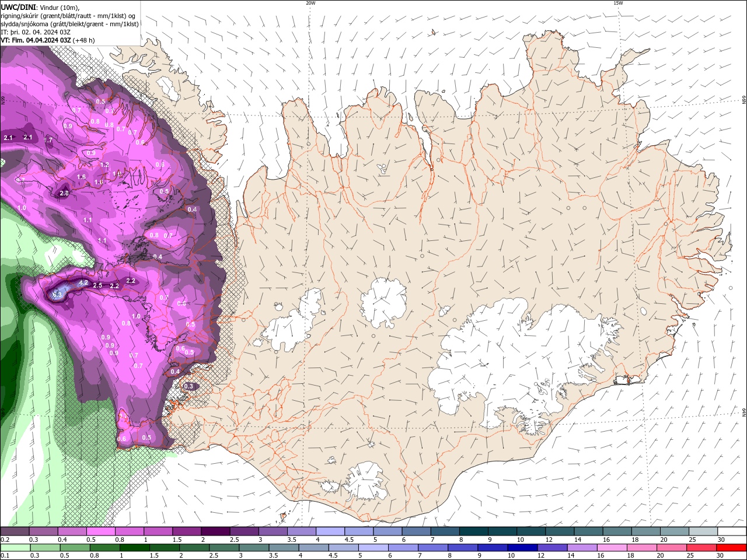Pick the deep blue 10 swatch in rain legend

523,548
